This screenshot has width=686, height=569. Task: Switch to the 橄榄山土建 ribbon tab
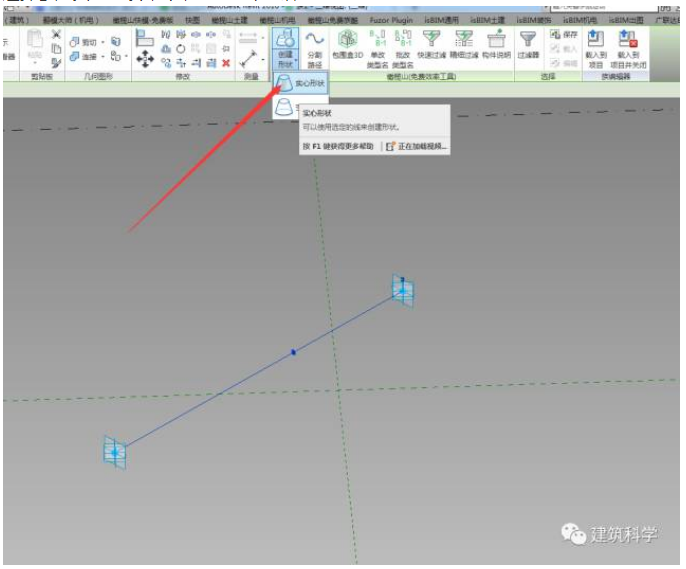229,20
